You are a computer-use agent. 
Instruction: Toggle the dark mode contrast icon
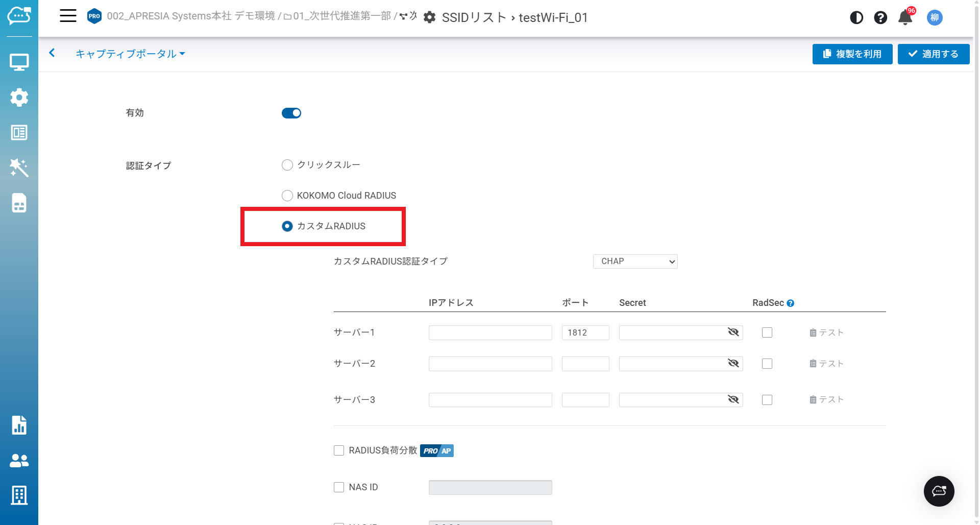pyautogui.click(x=856, y=18)
